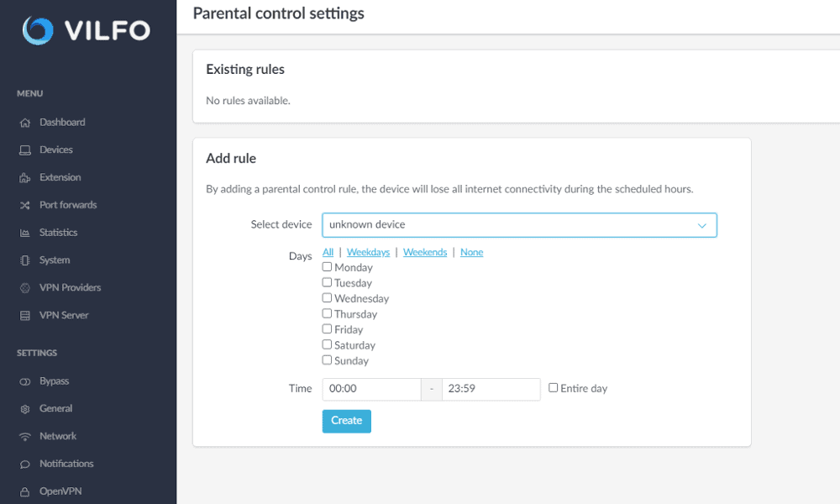Click the Create button
The height and width of the screenshot is (504, 840).
coord(347,421)
